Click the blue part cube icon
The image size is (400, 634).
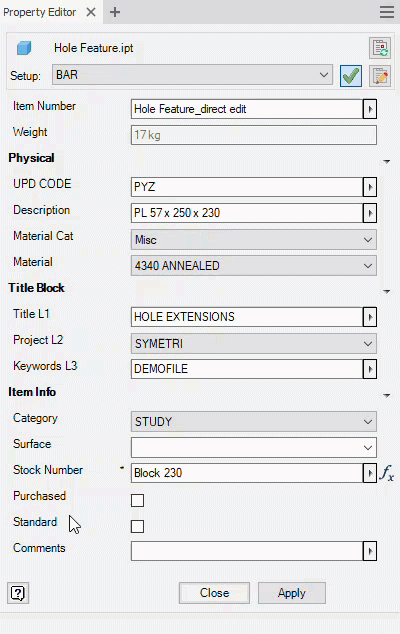24,48
